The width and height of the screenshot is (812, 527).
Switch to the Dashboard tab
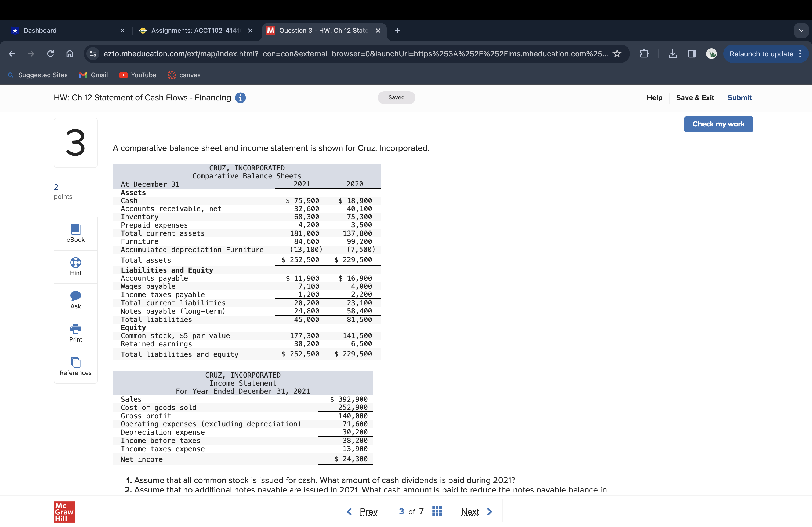click(x=40, y=30)
